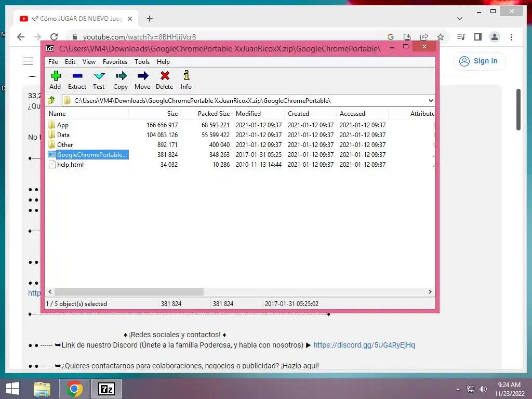The image size is (532, 399).
Task: Sort by the Size column header
Action: point(155,114)
